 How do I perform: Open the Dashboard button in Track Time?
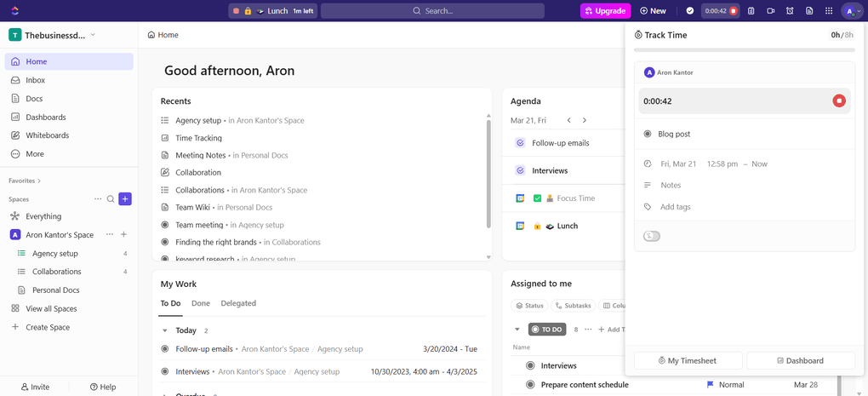801,360
